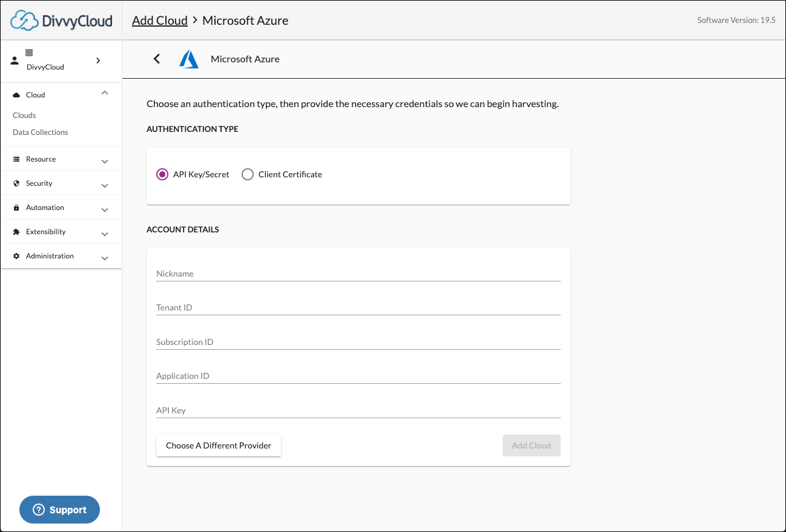Click the DivvyCloud username text
The width and height of the screenshot is (786, 532).
click(x=45, y=67)
